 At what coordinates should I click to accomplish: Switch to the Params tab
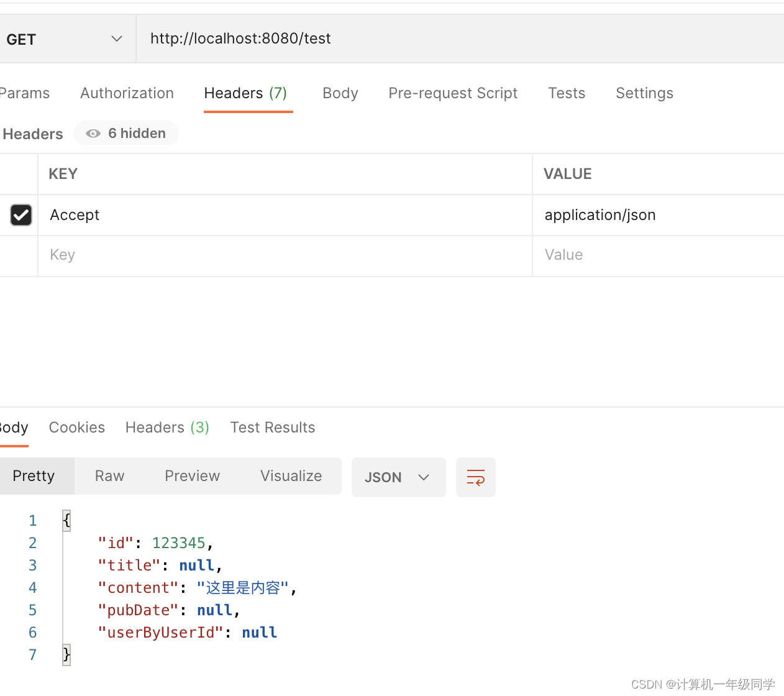pyautogui.click(x=24, y=93)
